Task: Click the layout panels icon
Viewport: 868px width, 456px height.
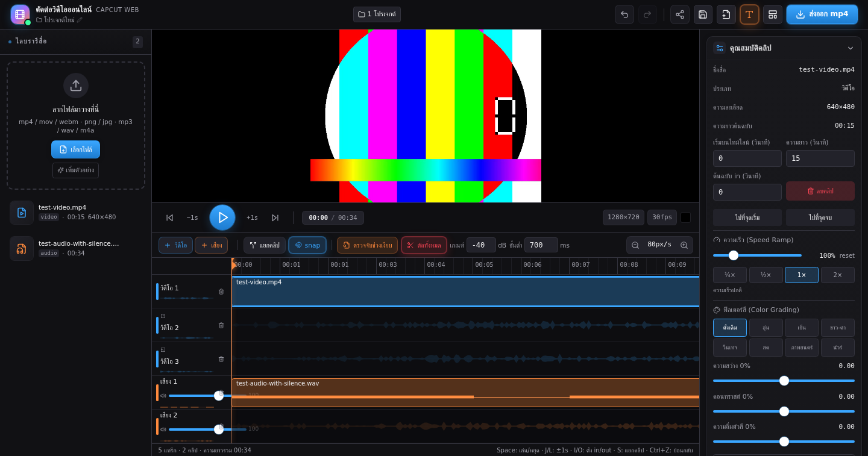Action: point(773,14)
